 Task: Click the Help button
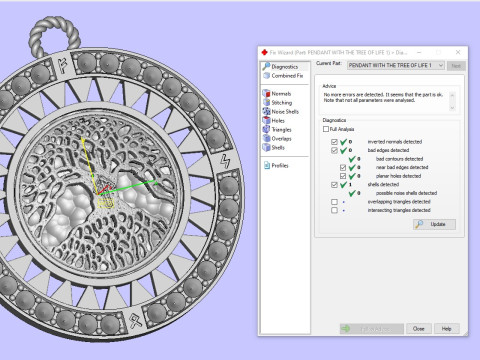pyautogui.click(x=446, y=329)
